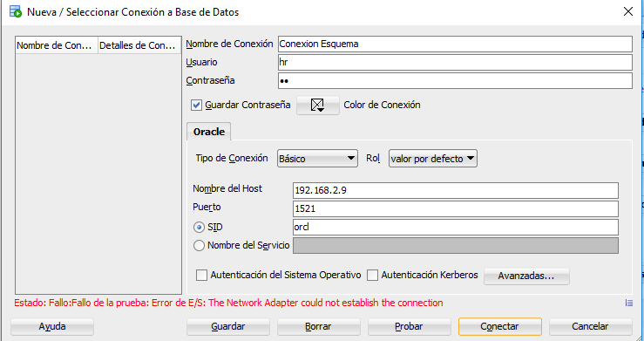This screenshot has height=341, width=644.
Task: Click the Cancelar button
Action: click(590, 327)
